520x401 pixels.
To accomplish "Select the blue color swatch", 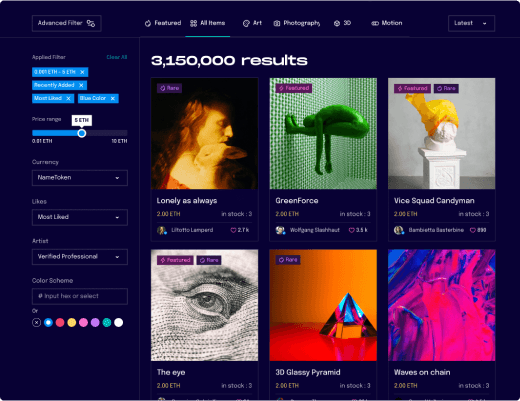I will coord(48,322).
